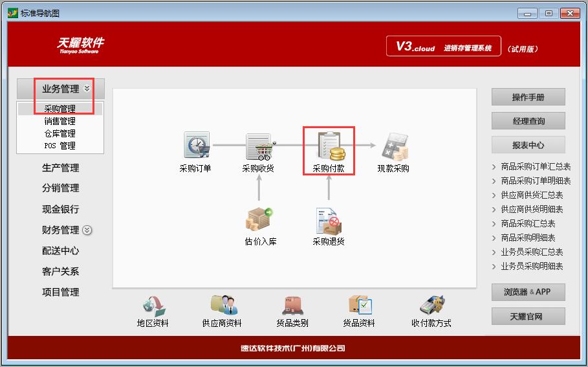Click the 天耀软件 logo in the banner

tap(81, 45)
